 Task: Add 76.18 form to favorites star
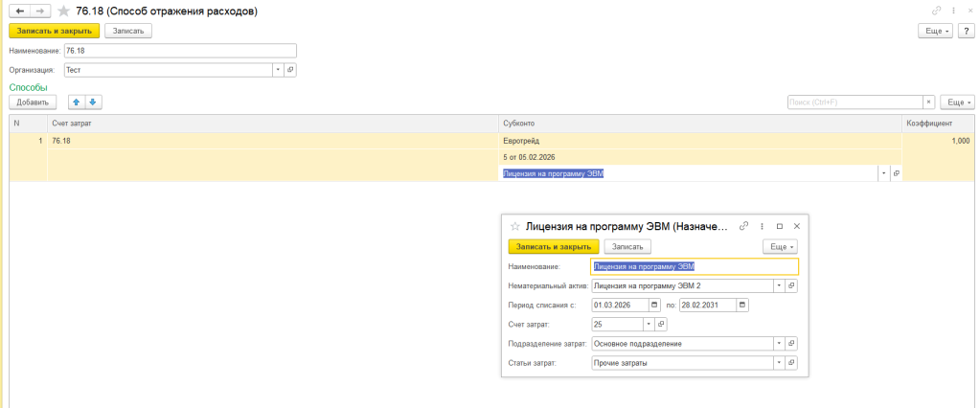(x=63, y=11)
